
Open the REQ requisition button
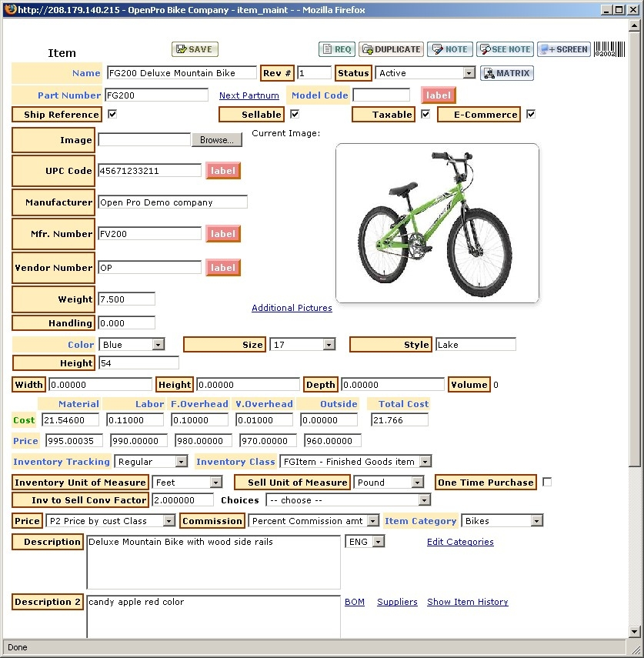336,49
